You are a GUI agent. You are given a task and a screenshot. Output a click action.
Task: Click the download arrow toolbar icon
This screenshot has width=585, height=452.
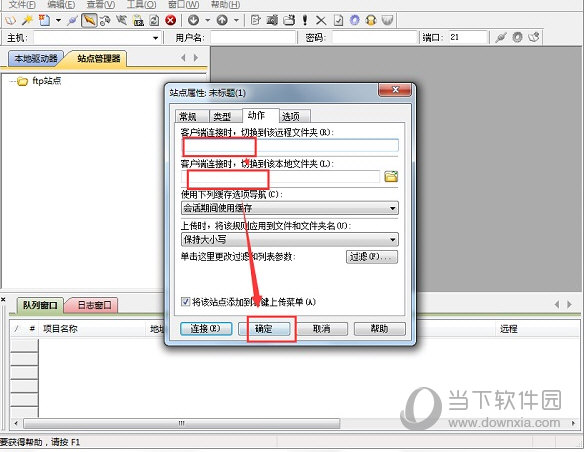coord(193,20)
